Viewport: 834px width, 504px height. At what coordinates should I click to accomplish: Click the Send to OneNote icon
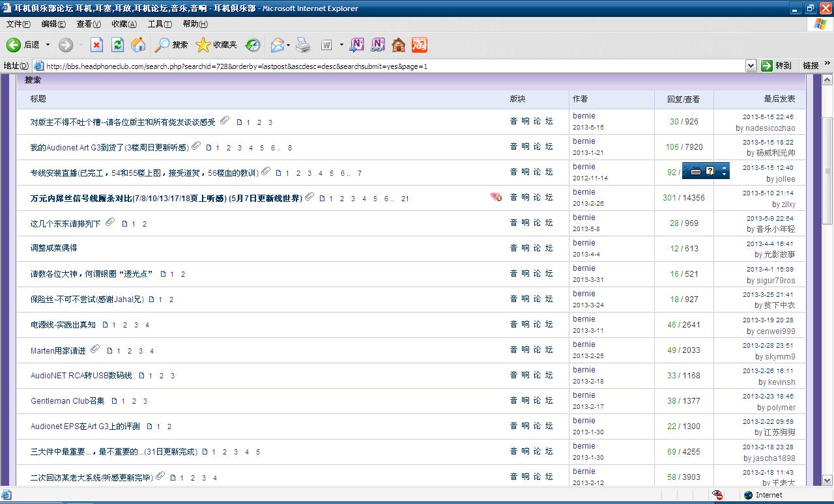(x=356, y=45)
